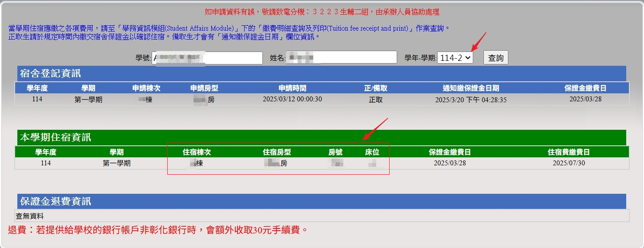Click the 申請時間 column header
644x248 pixels.
tap(292, 88)
